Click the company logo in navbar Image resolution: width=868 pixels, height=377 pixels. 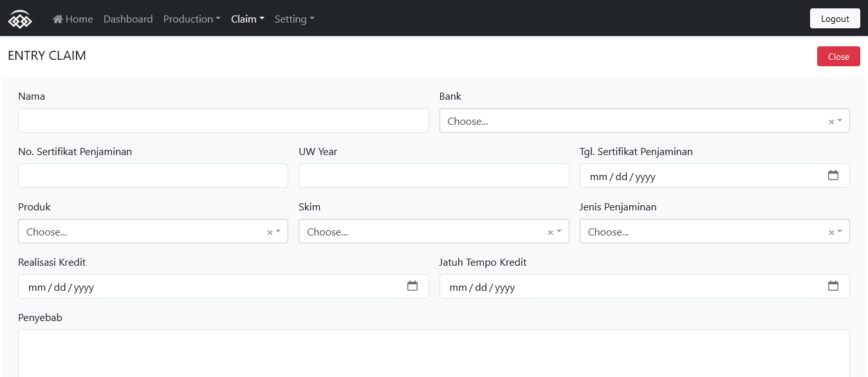(19, 19)
